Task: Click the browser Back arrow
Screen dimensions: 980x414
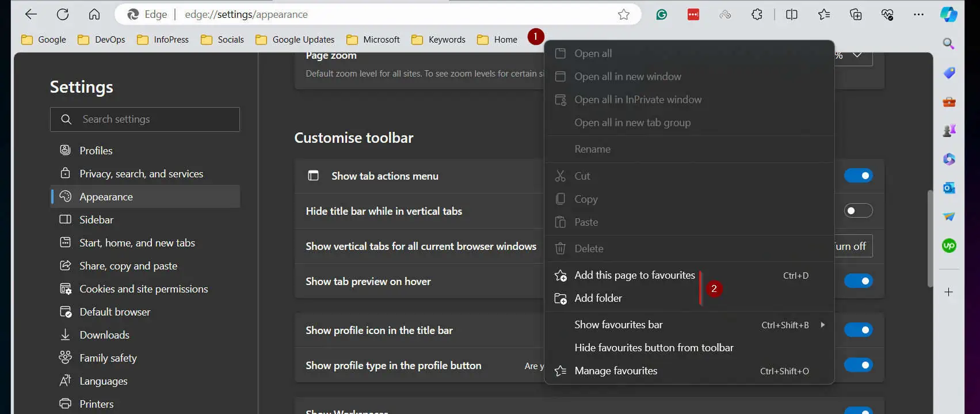Action: point(31,14)
